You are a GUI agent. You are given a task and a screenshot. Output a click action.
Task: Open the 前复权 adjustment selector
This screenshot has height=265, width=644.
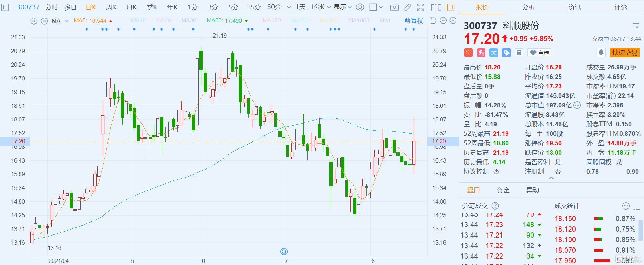(x=414, y=21)
